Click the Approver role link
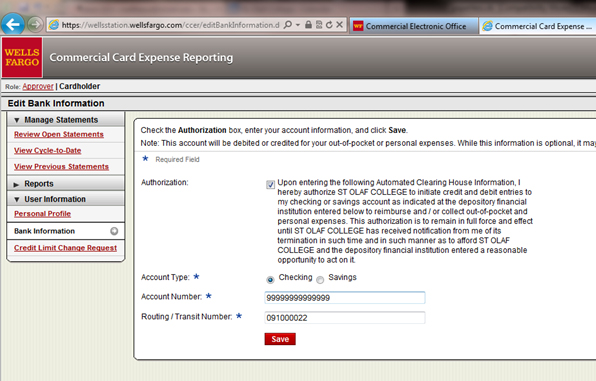 pyautogui.click(x=38, y=86)
